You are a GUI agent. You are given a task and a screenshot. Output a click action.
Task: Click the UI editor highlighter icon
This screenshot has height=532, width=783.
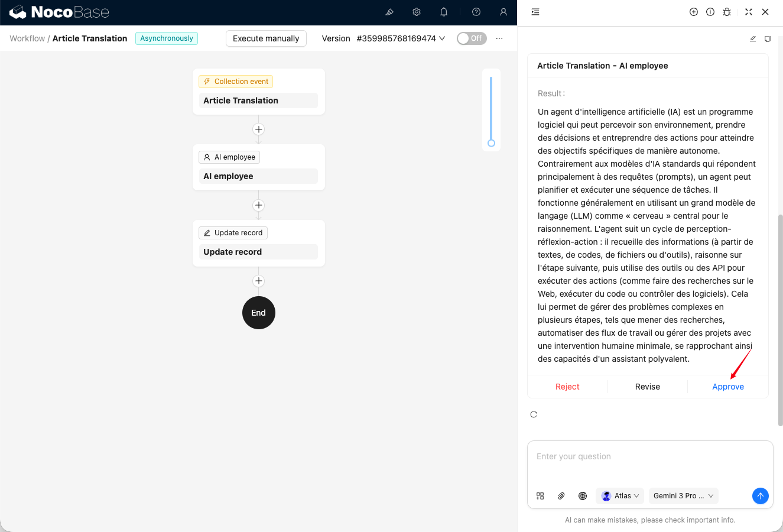tap(389, 12)
